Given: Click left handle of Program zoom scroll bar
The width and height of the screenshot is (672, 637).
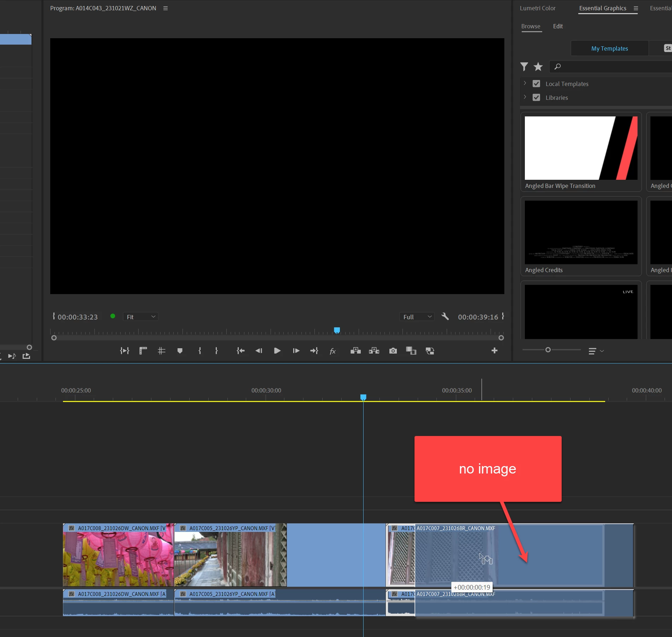Looking at the screenshot, I should [54, 338].
